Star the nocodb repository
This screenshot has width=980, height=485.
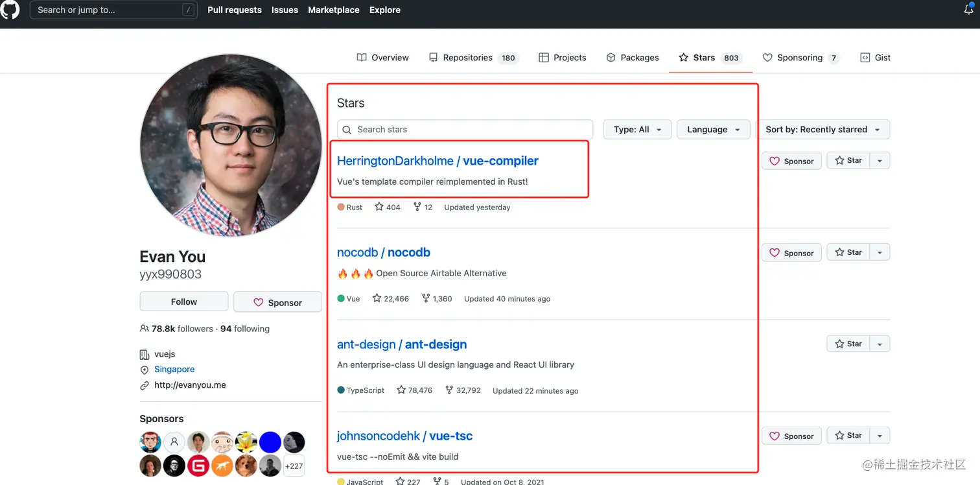(848, 252)
